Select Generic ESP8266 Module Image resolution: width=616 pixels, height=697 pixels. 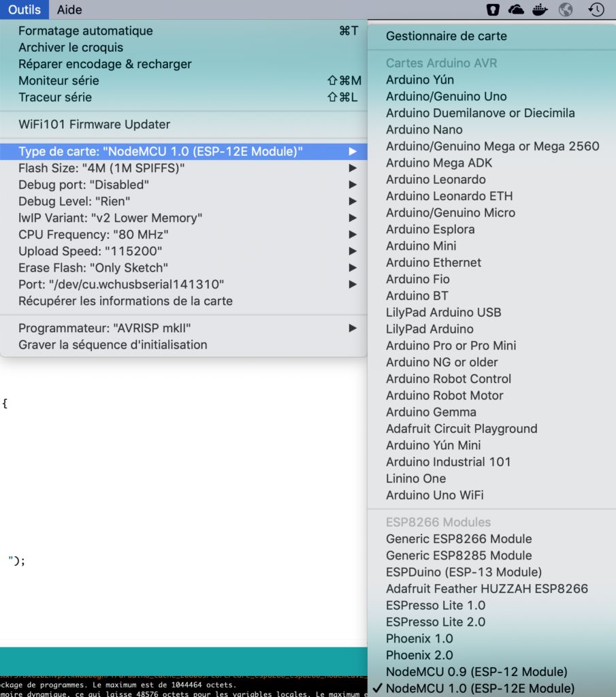491,539
